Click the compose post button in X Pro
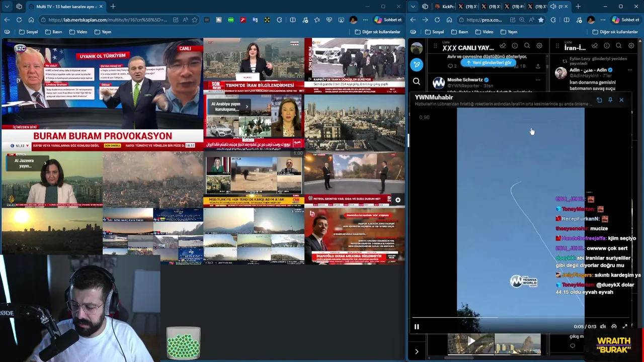This screenshot has height=362, width=644. [417, 64]
